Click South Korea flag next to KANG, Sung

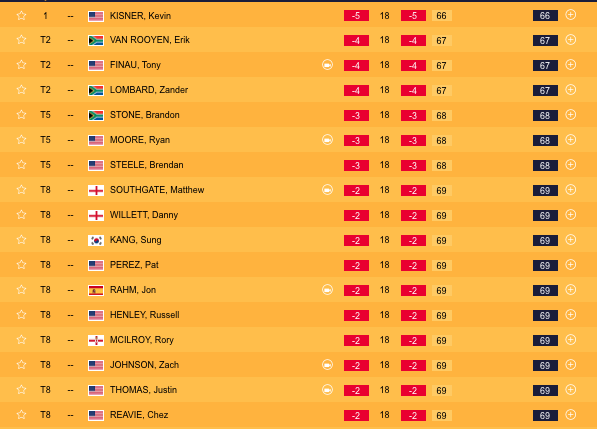[x=96, y=240]
